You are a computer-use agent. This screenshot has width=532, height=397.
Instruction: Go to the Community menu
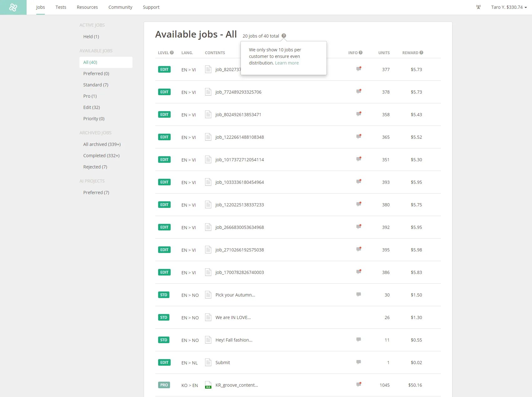coord(120,7)
